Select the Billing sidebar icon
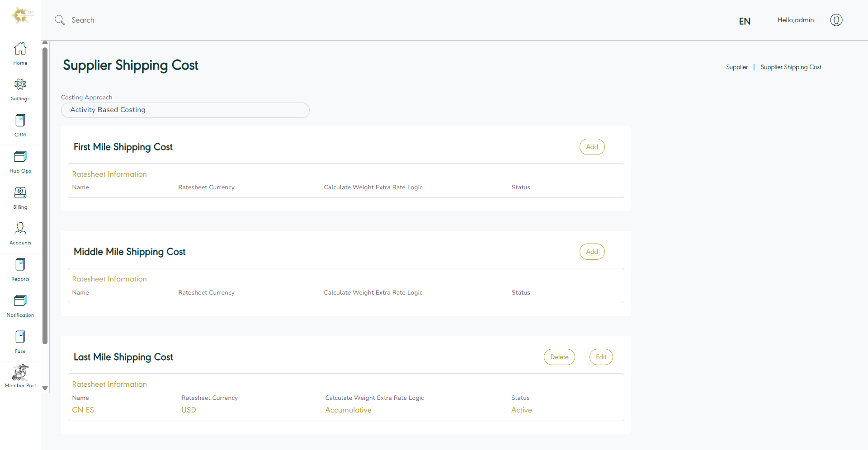 tap(20, 193)
